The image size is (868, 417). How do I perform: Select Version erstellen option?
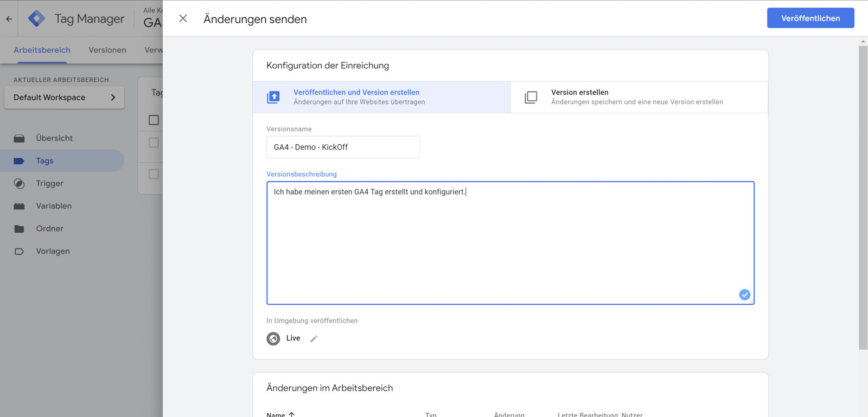click(639, 97)
